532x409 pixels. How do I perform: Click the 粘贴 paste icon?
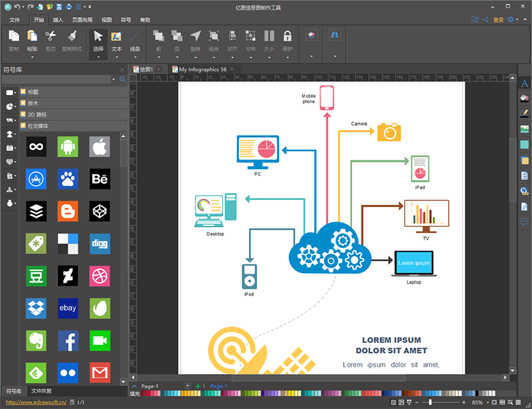[32, 36]
